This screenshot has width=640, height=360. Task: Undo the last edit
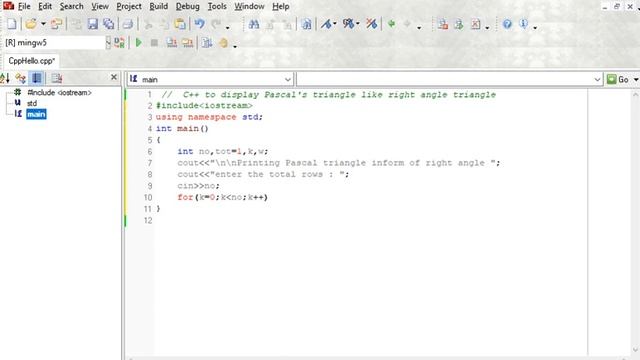[199, 24]
